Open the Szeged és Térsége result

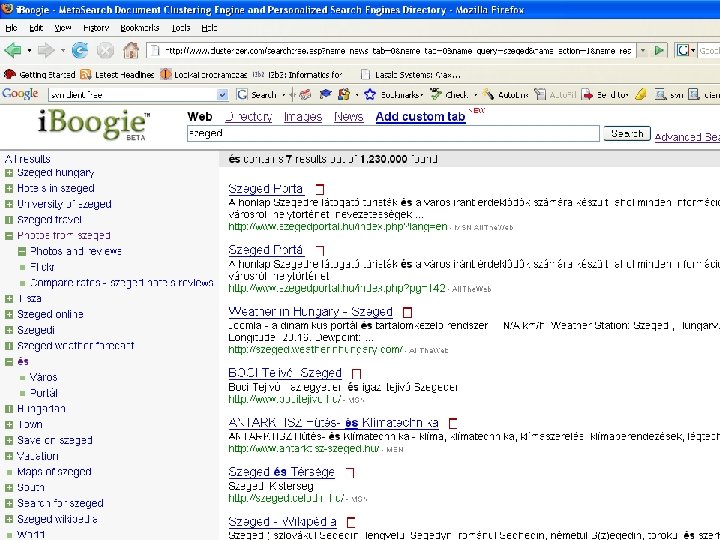coord(281,472)
